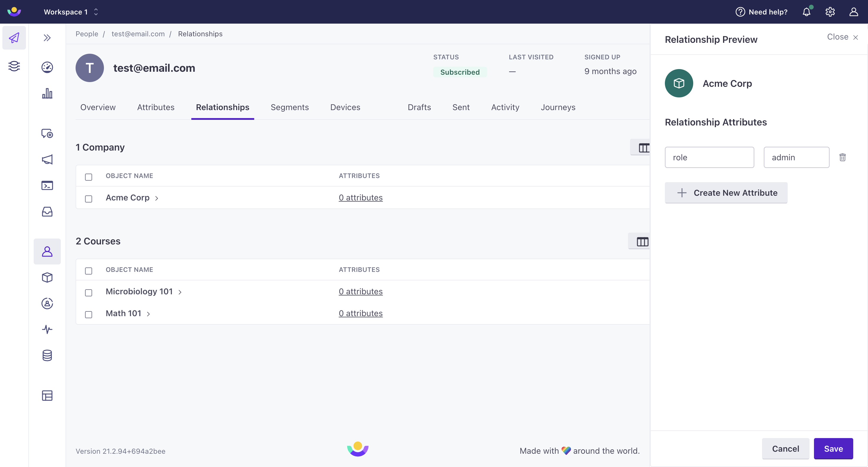Open the Objects cube icon in sidebar
This screenshot has width=868, height=467.
click(47, 277)
